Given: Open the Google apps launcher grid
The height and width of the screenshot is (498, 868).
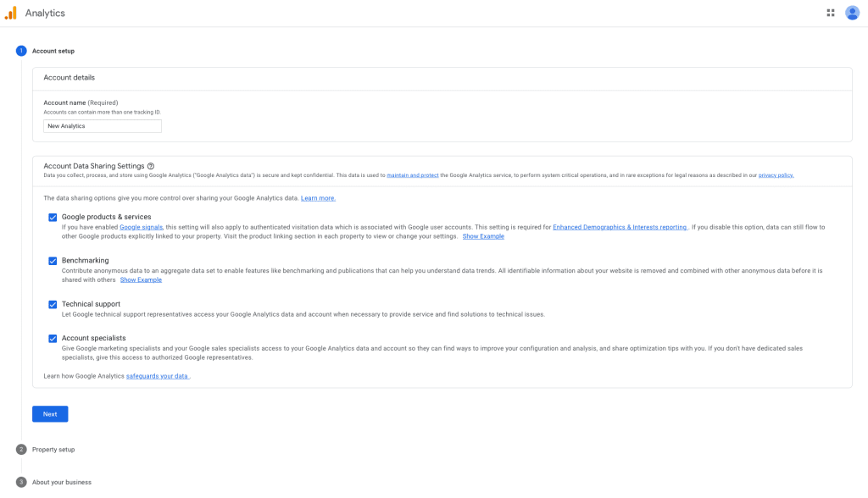Looking at the screenshot, I should [x=831, y=12].
